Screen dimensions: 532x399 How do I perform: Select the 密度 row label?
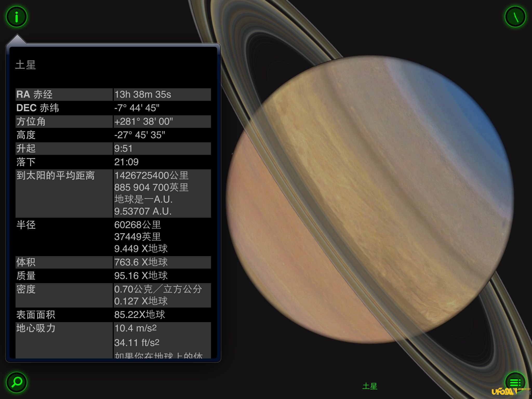[x=26, y=289]
